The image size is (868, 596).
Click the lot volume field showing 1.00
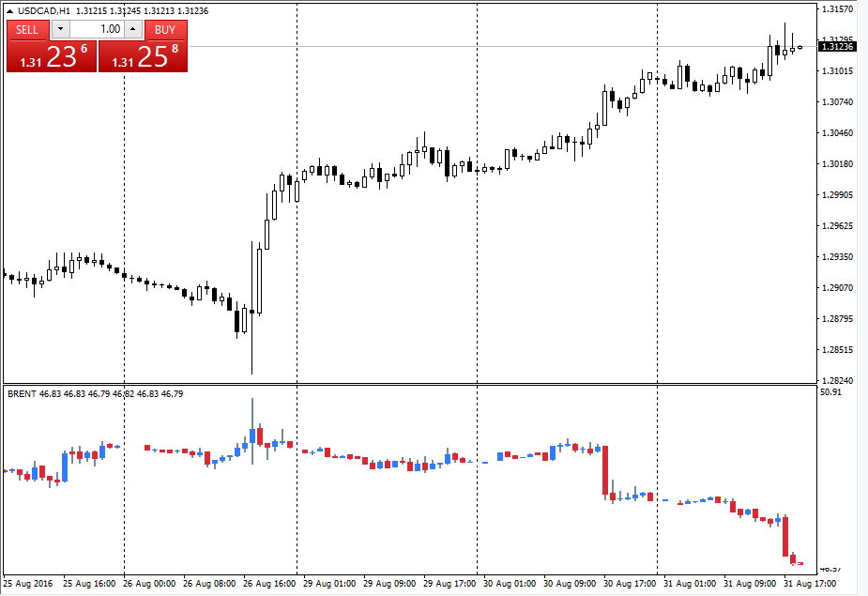coord(98,29)
